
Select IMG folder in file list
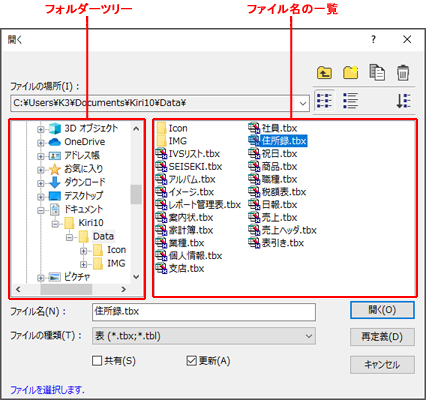pyautogui.click(x=172, y=141)
